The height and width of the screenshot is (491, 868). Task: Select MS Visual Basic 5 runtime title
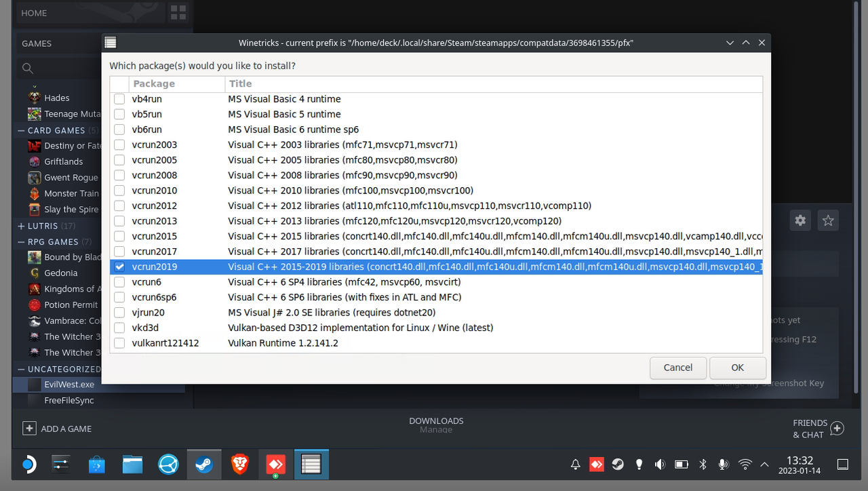click(284, 114)
